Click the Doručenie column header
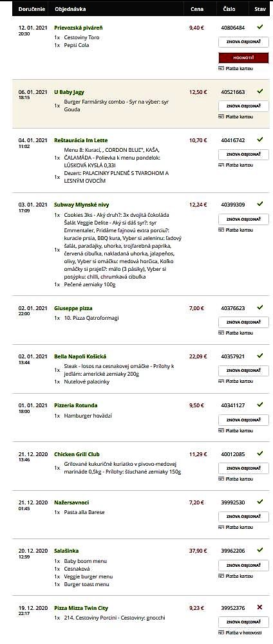 [32, 8]
